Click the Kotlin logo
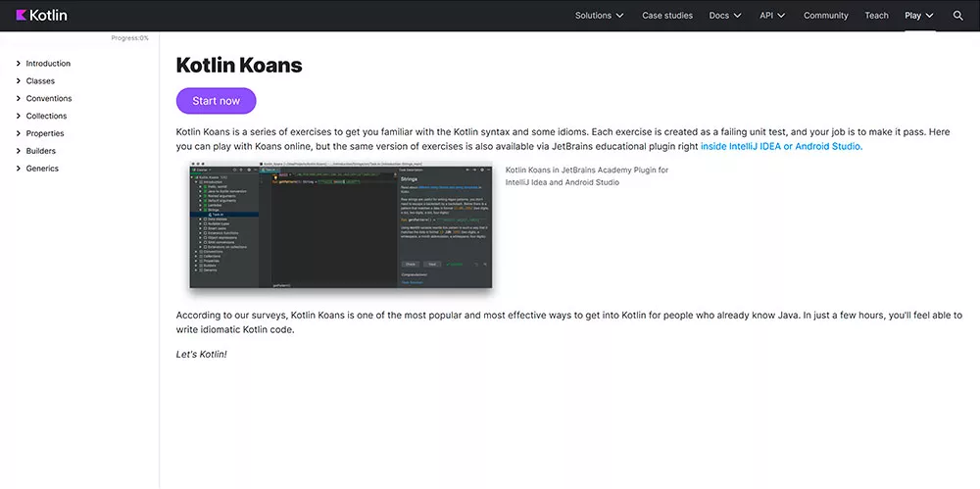Image resolution: width=980 pixels, height=489 pixels. pos(41,15)
